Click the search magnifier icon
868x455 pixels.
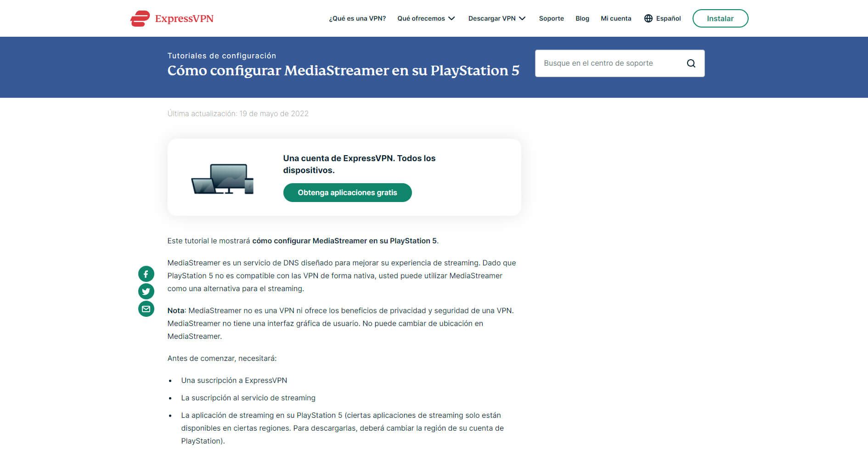point(691,63)
